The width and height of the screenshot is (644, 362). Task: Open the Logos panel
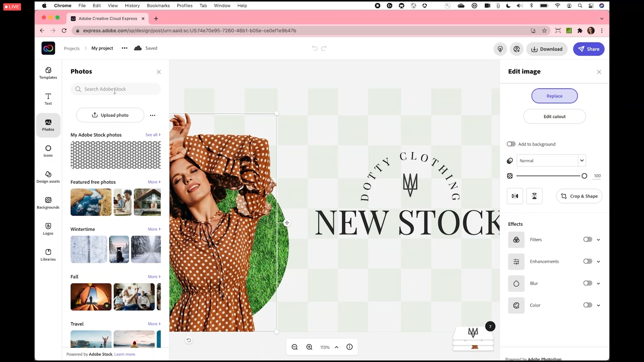coord(48,229)
